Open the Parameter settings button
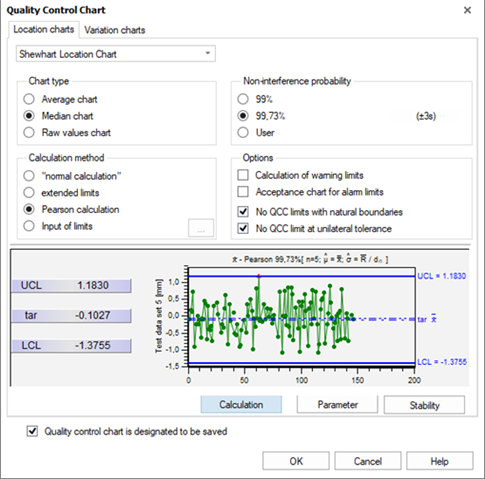 click(337, 405)
